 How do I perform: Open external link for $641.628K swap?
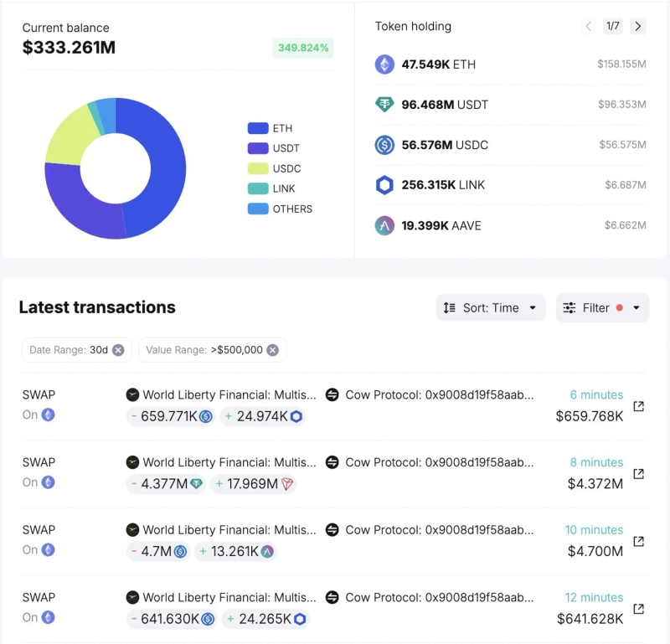(638, 609)
